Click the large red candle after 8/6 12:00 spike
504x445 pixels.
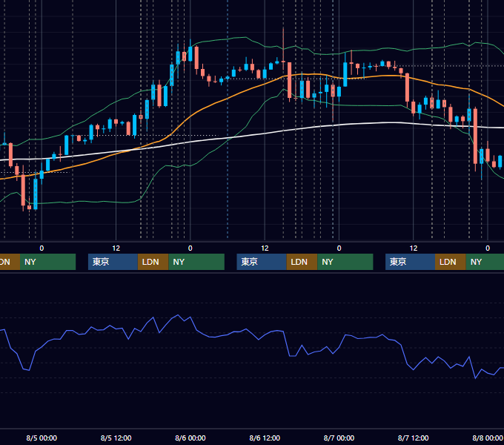(x=289, y=80)
